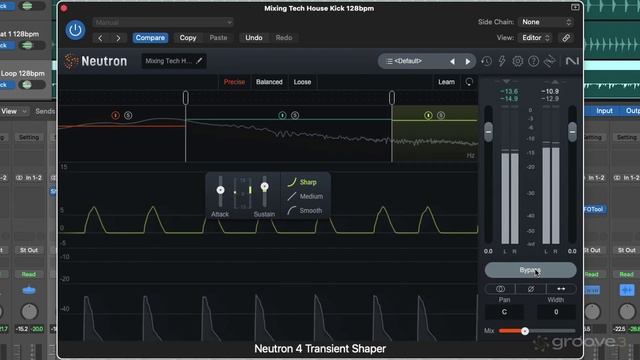Click the Copy button
Screen dimensions: 640x360
pos(188,38)
